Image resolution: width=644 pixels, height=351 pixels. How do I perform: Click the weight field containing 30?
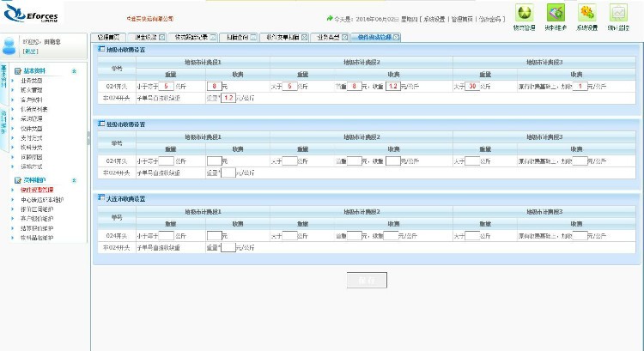coord(472,86)
